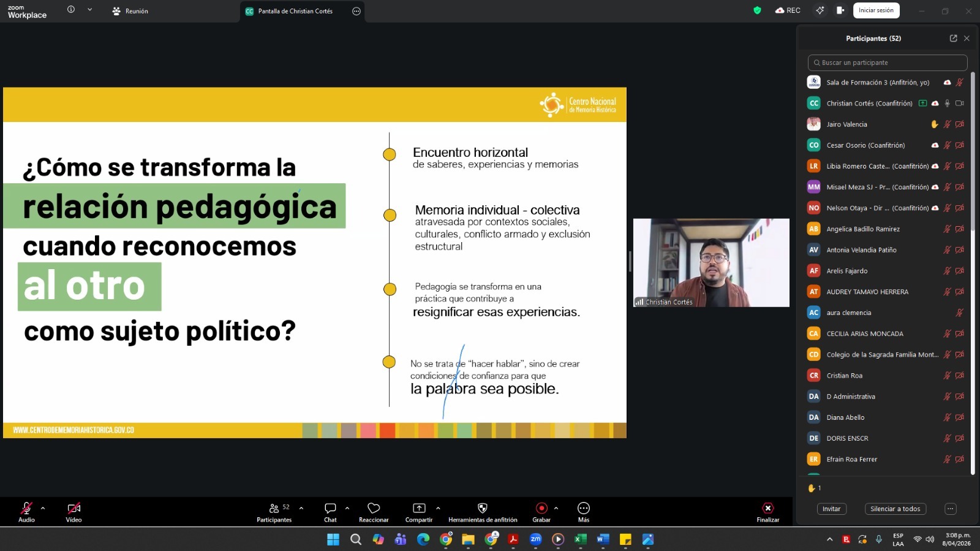
Task: Click the Compartir share screen icon
Action: click(x=419, y=508)
